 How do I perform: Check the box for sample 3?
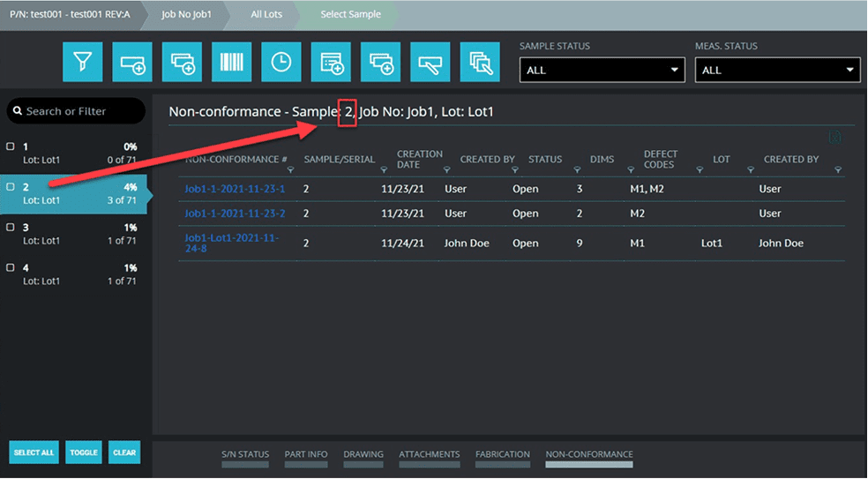pos(10,227)
